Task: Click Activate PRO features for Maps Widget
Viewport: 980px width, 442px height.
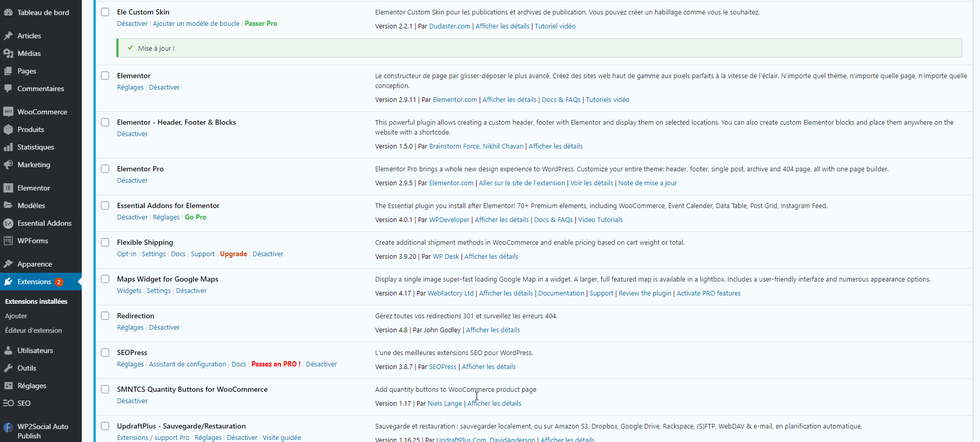Action: (x=709, y=293)
